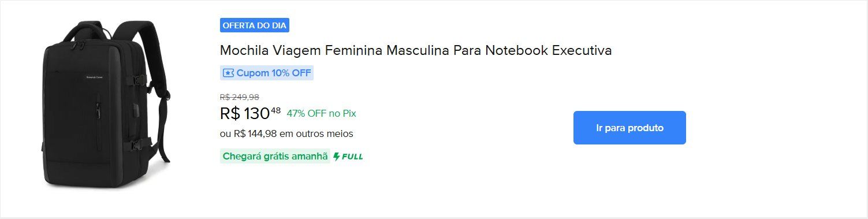Click the main R$ 130 price
Image resolution: width=868 pixels, height=219 pixels.
[x=245, y=113]
